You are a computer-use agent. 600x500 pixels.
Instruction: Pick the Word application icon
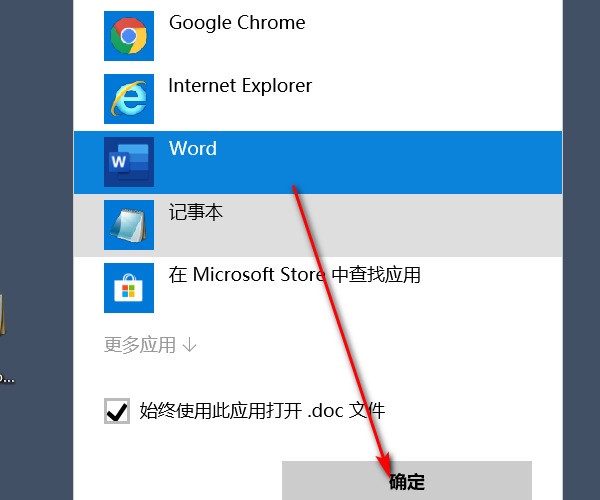(x=129, y=162)
